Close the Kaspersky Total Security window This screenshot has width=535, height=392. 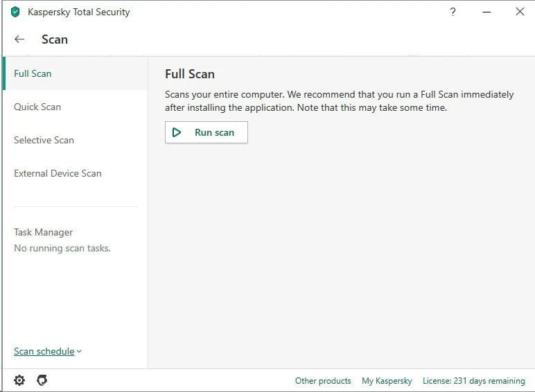[520, 12]
